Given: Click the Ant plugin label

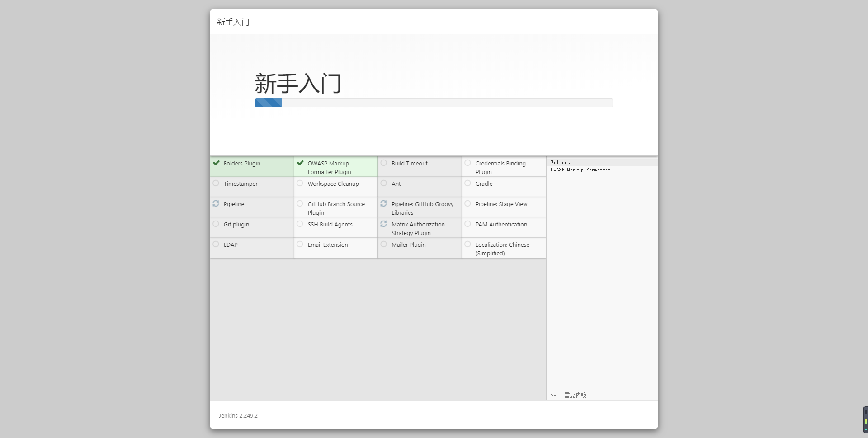Looking at the screenshot, I should pyautogui.click(x=396, y=184).
